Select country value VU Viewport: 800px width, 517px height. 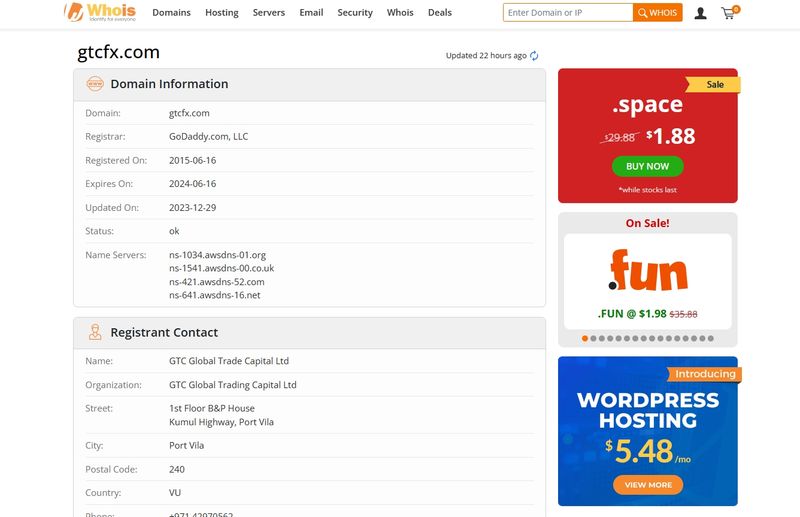pos(174,493)
